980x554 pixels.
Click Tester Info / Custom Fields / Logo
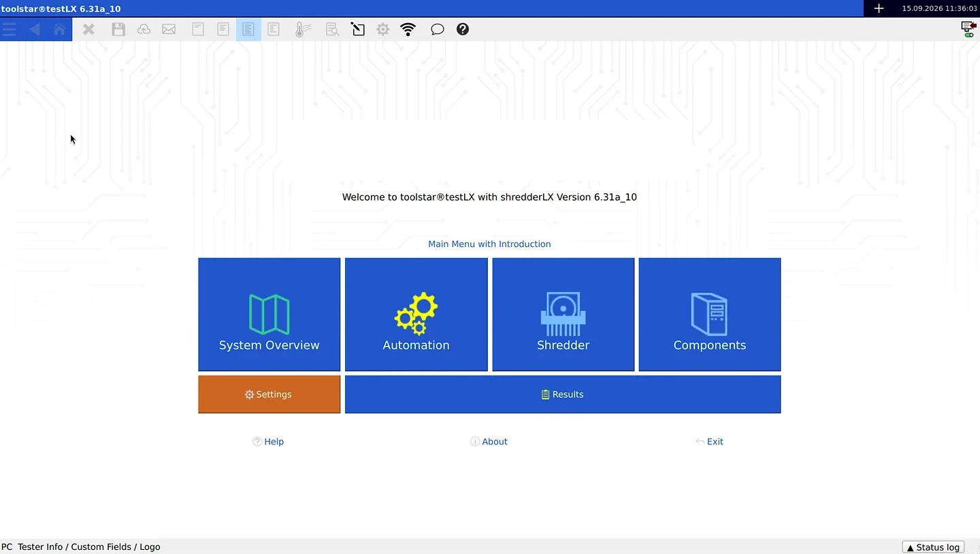[x=89, y=547]
